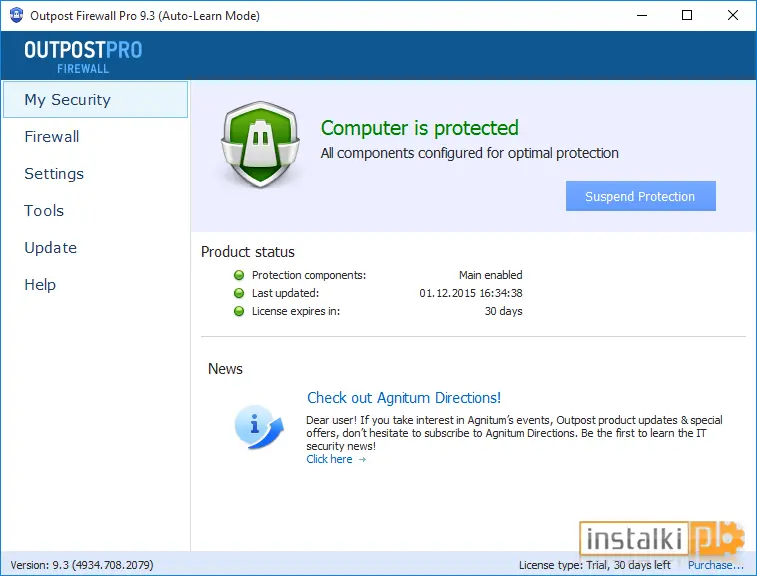Click the window title Outpost Firewall Pro 9.3
This screenshot has height=576, width=757.
(145, 16)
